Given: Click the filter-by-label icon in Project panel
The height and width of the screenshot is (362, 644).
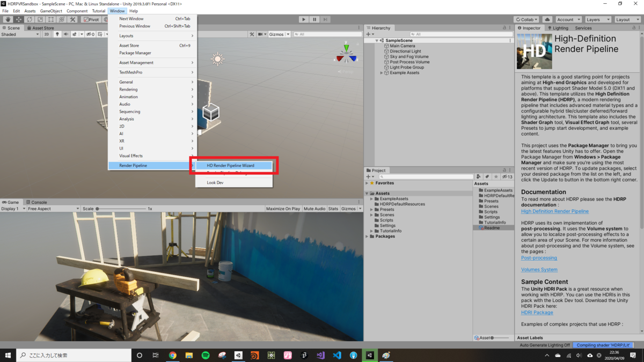Looking at the screenshot, I should [487, 176].
